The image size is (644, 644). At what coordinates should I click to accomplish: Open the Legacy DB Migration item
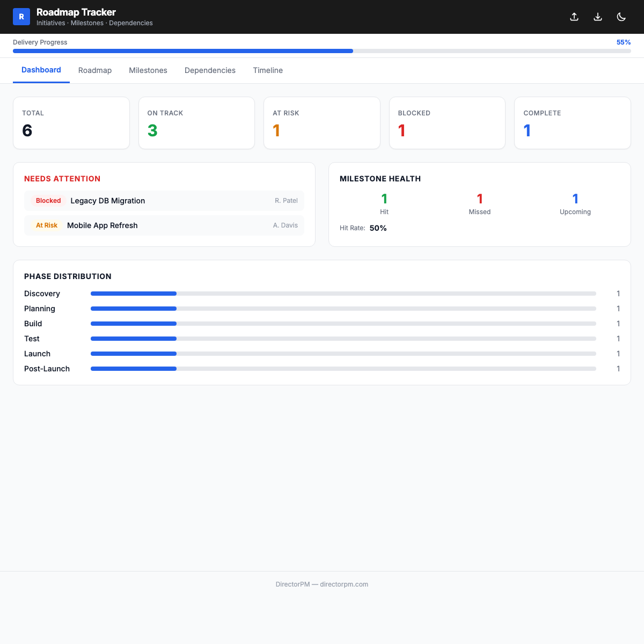(x=164, y=201)
